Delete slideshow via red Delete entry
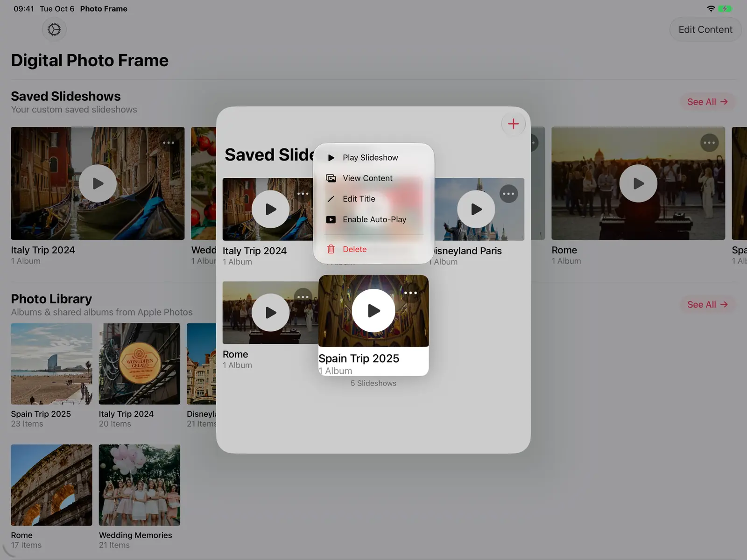 373,249
